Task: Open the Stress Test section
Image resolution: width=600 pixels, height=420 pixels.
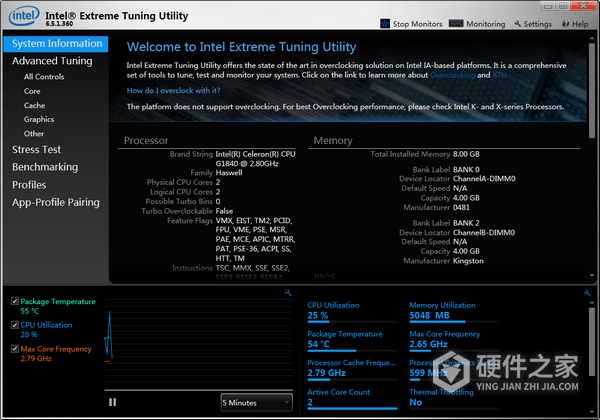Action: pyautogui.click(x=36, y=150)
